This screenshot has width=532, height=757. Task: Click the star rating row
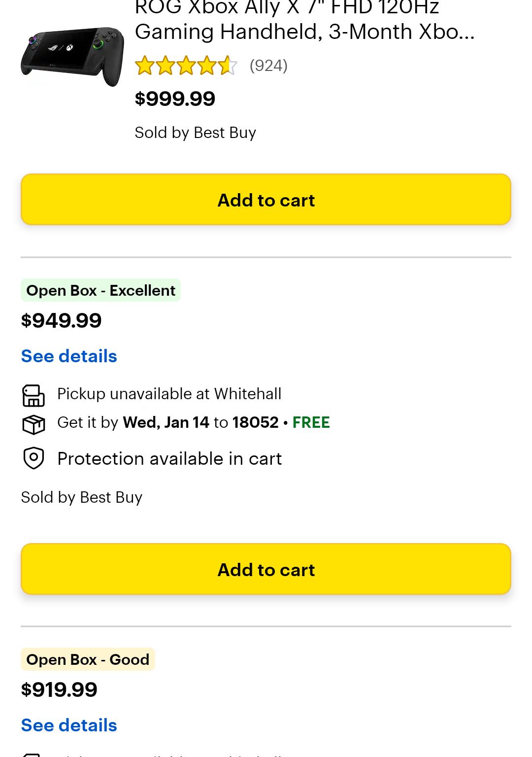click(x=186, y=66)
